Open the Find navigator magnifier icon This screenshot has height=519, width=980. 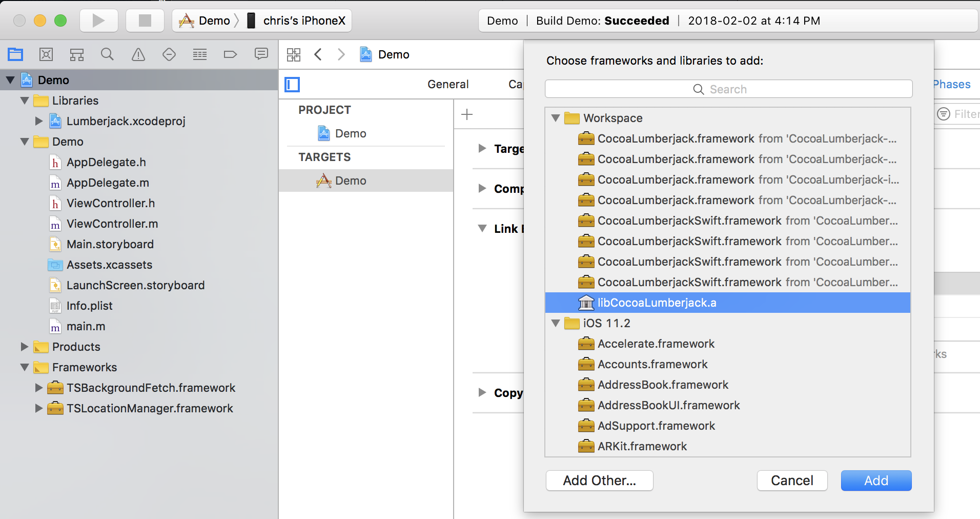(107, 54)
